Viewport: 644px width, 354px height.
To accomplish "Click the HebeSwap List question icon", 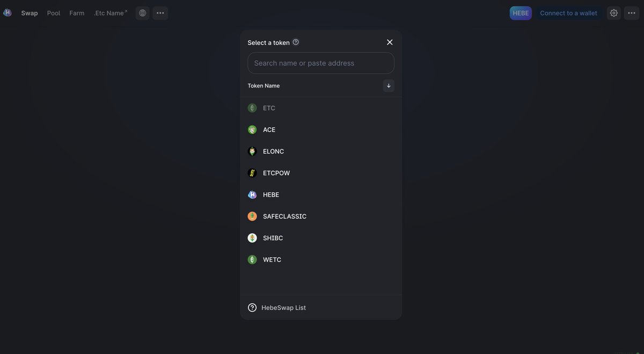I will (252, 308).
